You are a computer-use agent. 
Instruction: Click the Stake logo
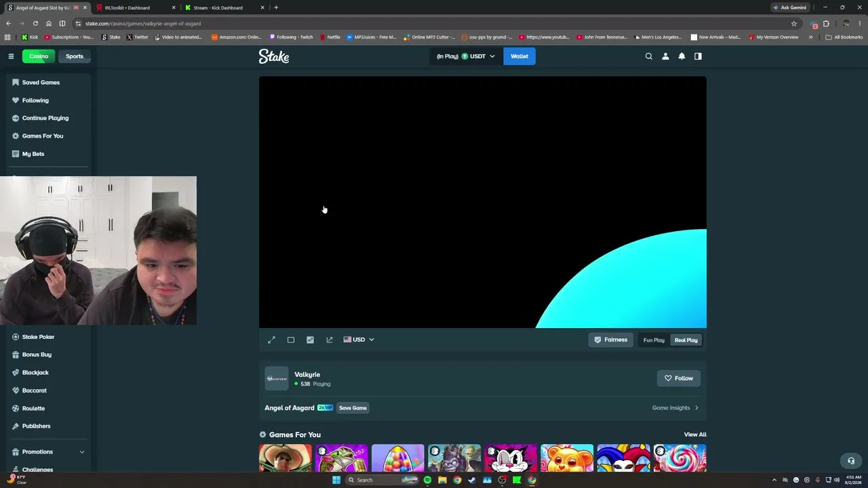tap(274, 56)
